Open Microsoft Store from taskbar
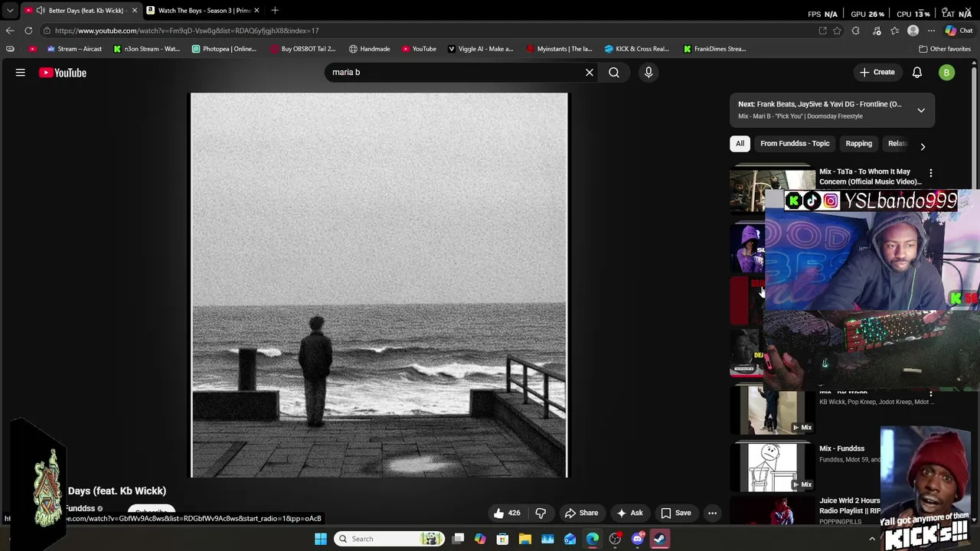The image size is (980, 551). pyautogui.click(x=502, y=539)
